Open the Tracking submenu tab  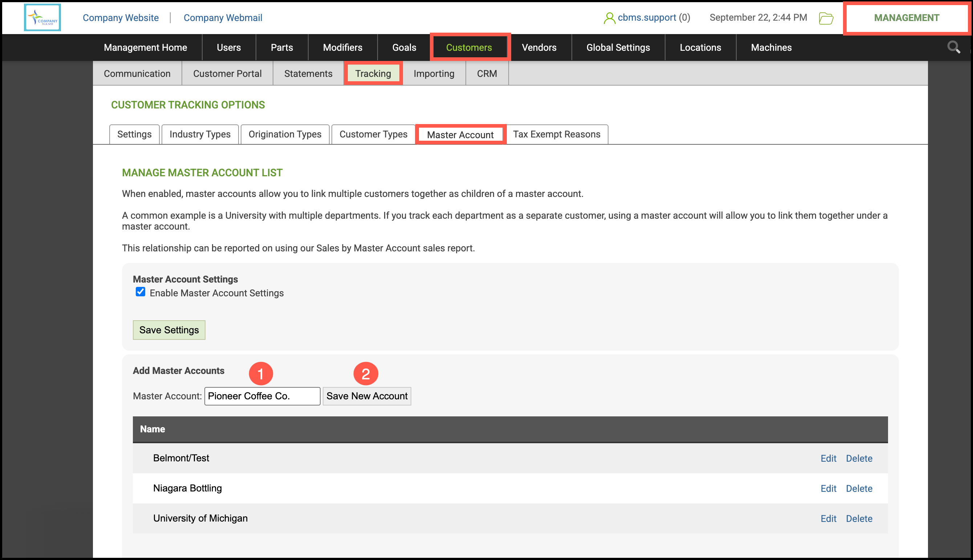coord(372,74)
